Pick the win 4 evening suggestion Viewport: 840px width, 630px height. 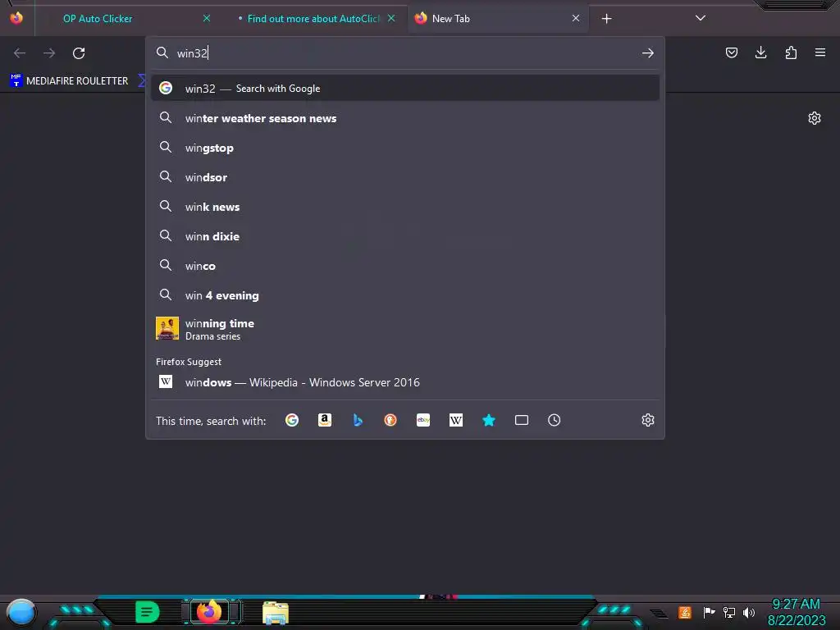(405, 295)
